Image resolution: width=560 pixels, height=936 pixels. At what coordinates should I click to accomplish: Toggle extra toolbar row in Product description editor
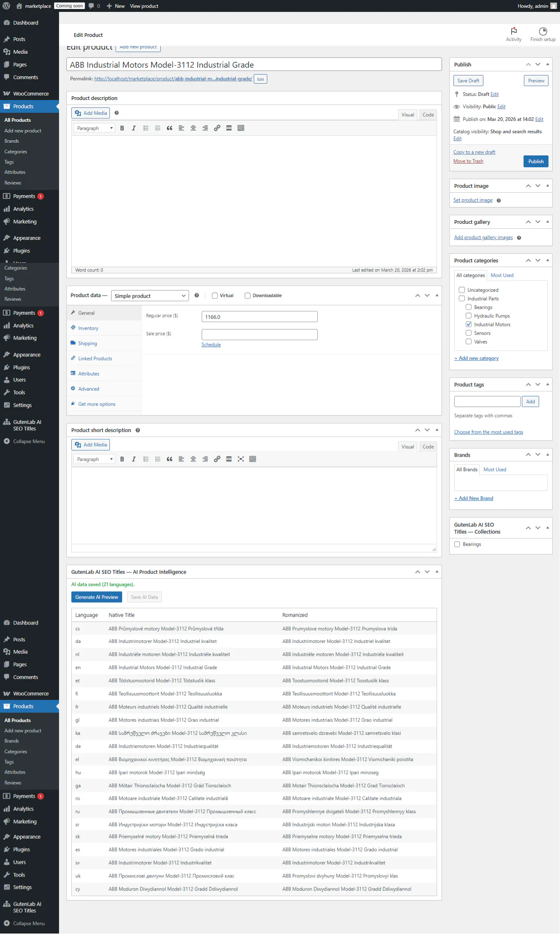pos(241,128)
